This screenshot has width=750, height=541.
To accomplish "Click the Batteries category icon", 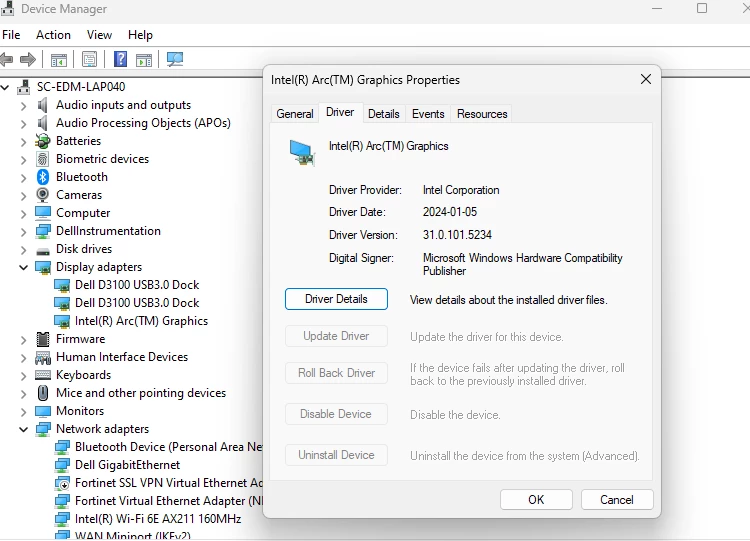I will (x=43, y=141).
